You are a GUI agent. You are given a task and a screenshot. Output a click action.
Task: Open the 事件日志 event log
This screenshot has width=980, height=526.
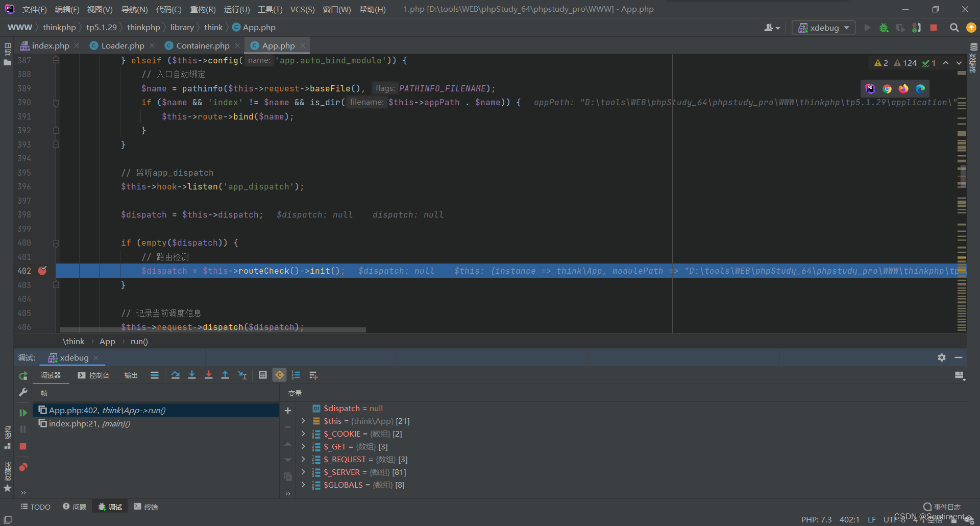click(942, 507)
